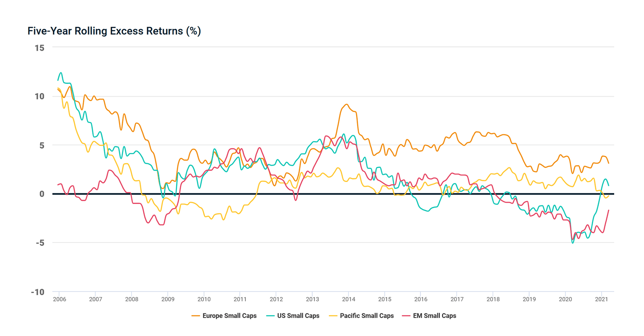Click the 2012 x-axis label
Screen dimensions: 644x336
click(x=276, y=299)
